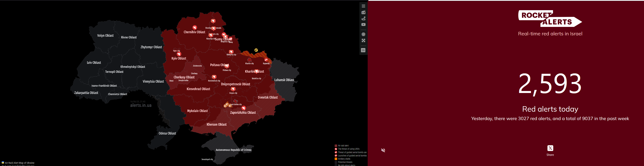Click the Share label under X icon
This screenshot has height=166, width=644.
coord(550,155)
